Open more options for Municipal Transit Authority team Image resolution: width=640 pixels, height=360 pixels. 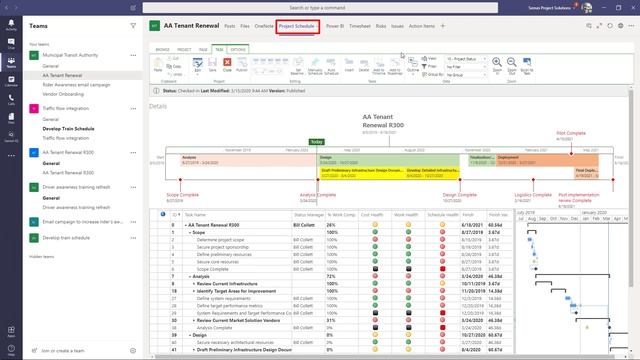(x=133, y=55)
